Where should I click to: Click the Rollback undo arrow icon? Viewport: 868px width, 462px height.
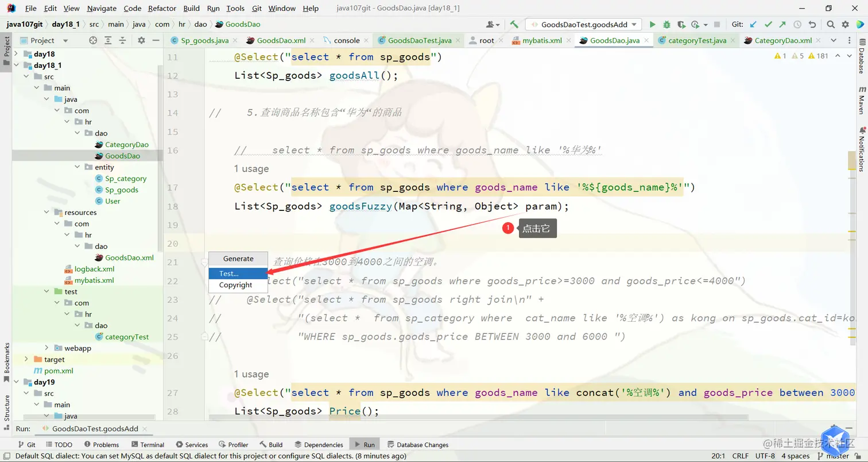pos(812,25)
